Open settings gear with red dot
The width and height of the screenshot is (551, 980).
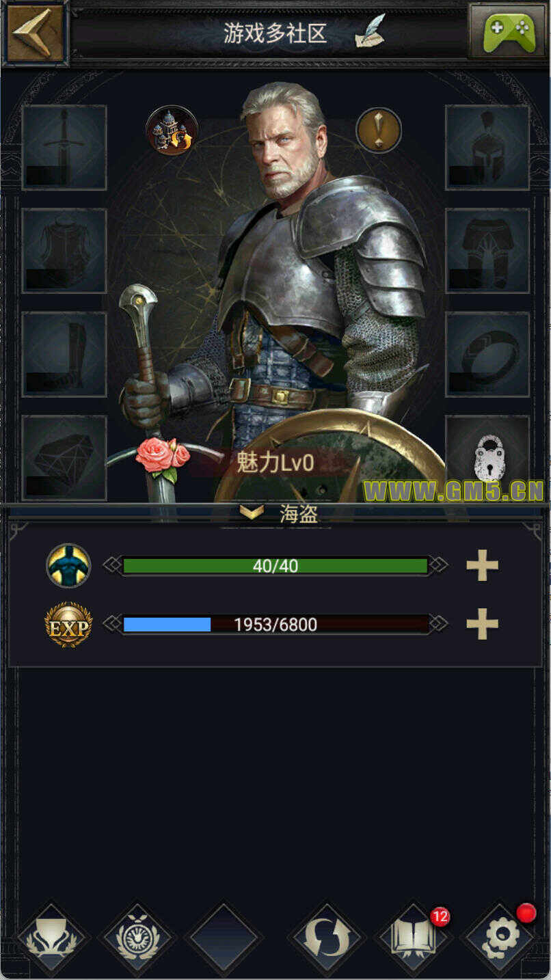pos(500,938)
